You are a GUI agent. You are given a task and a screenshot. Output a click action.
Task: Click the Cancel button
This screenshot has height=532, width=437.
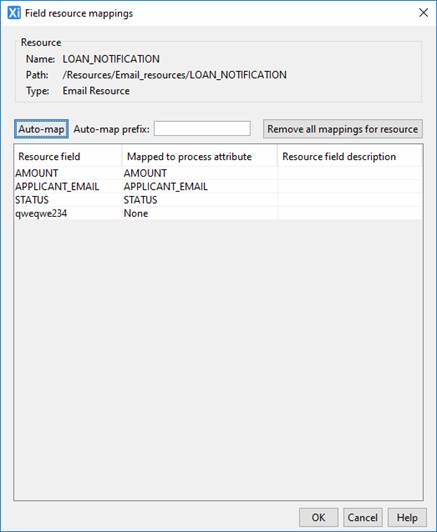click(x=363, y=517)
